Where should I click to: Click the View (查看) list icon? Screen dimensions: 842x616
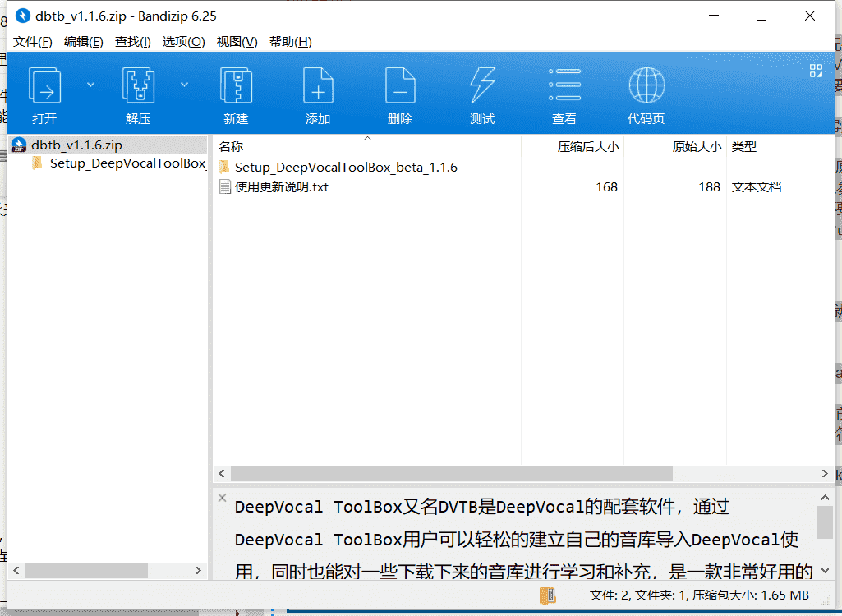(x=564, y=85)
